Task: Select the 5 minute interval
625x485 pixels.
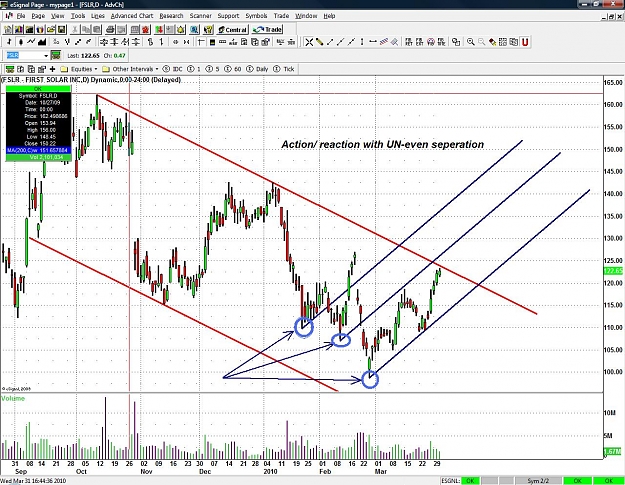Action: click(x=212, y=69)
